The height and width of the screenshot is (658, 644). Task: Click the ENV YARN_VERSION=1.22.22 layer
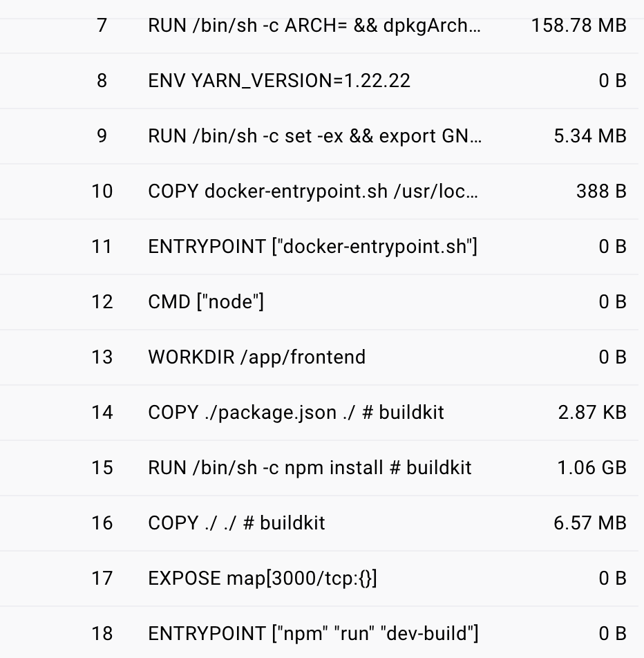pos(279,81)
